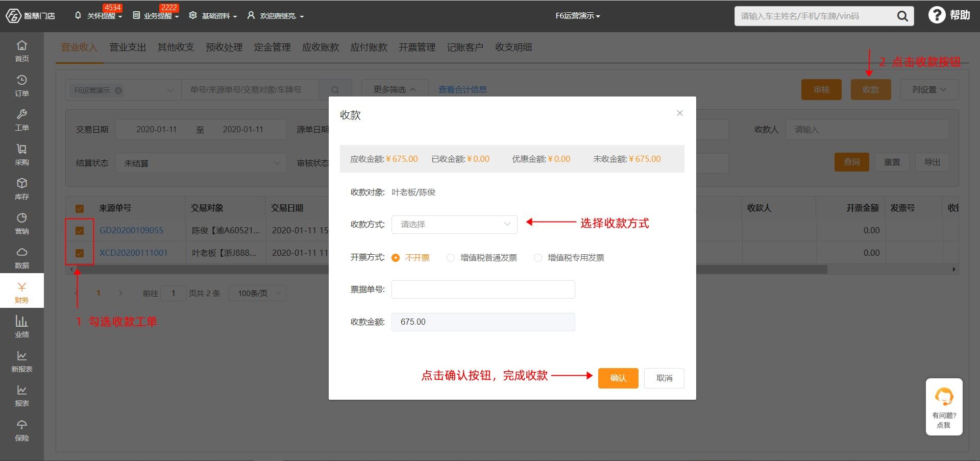Open the 采购 purchasing sidebar icon

[x=22, y=155]
